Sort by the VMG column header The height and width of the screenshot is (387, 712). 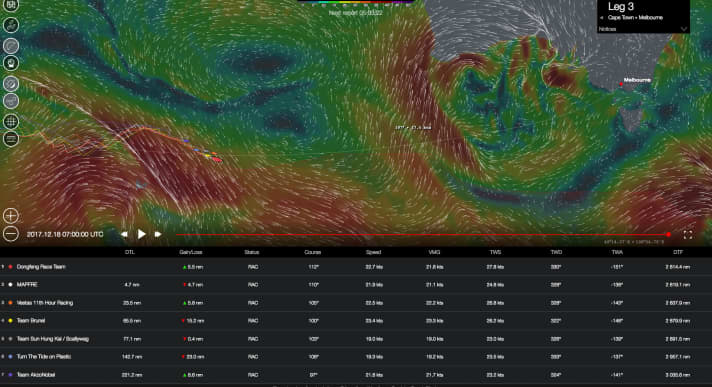(x=434, y=252)
